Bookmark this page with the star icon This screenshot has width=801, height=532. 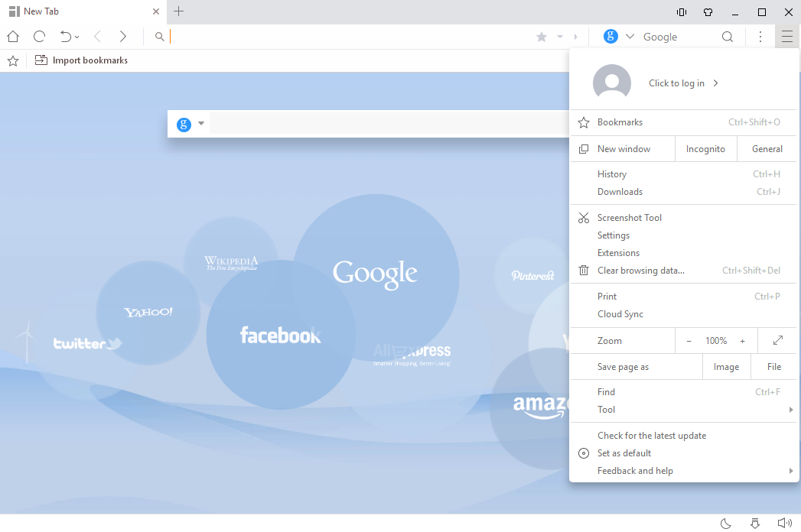point(542,37)
